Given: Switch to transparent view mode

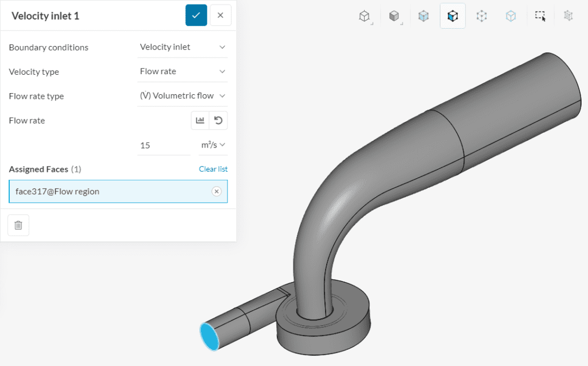Looking at the screenshot, I should coord(424,16).
